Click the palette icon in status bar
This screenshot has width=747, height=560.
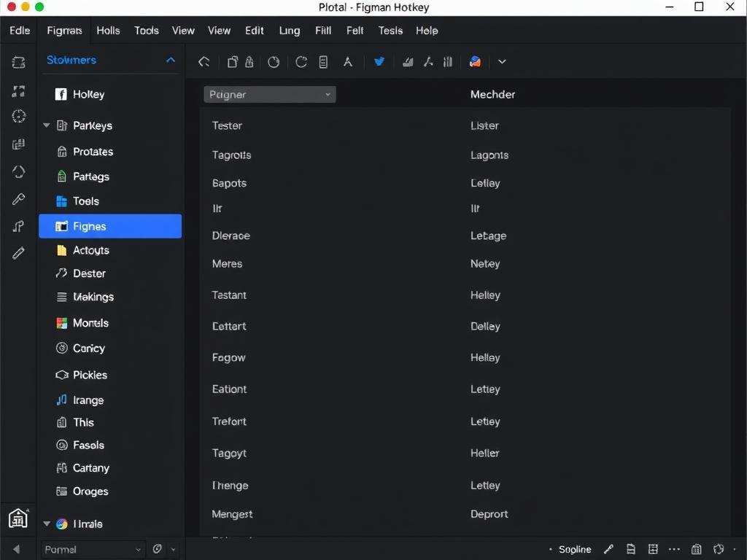coord(719,550)
